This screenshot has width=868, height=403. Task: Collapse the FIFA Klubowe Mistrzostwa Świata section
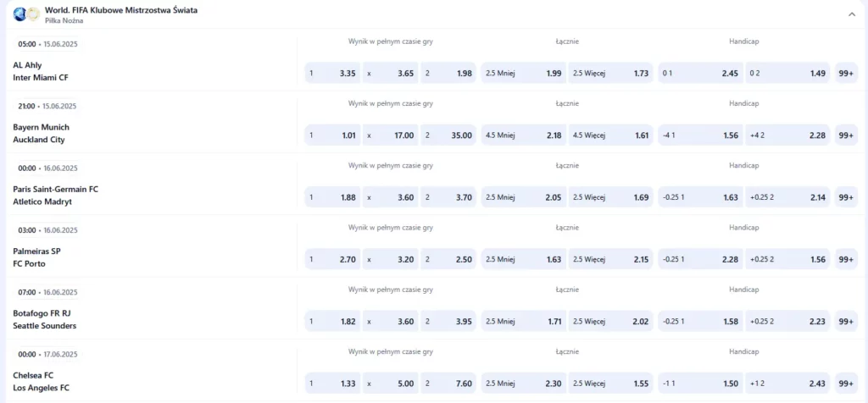[x=851, y=14]
